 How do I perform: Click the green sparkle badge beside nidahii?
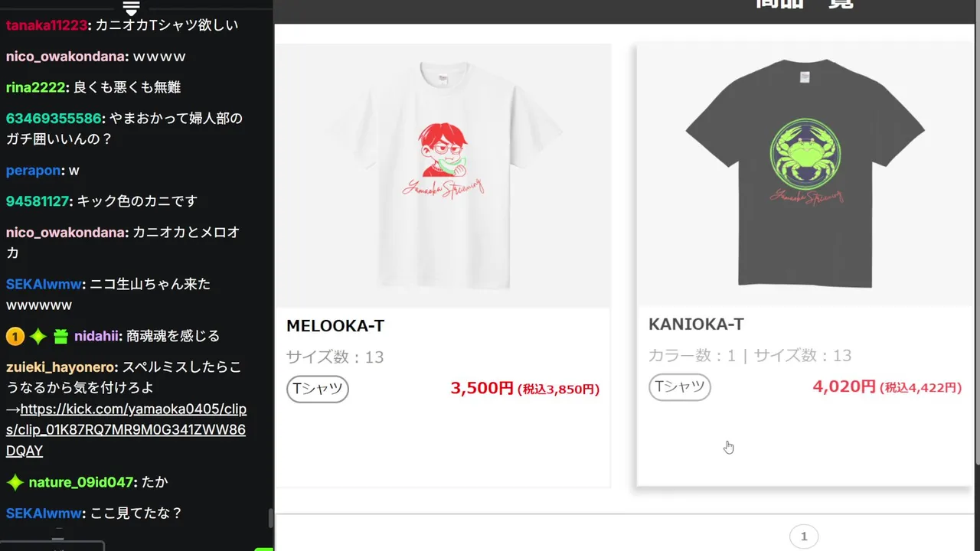(38, 336)
